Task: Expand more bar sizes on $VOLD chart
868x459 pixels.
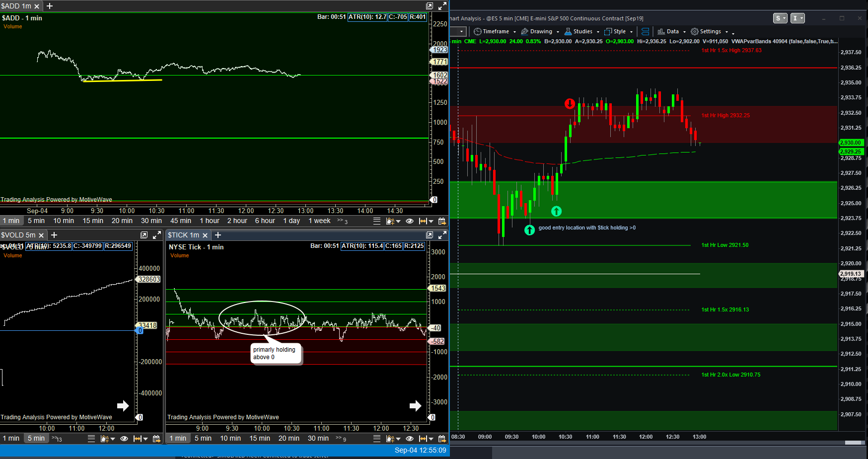Action: tap(57, 439)
